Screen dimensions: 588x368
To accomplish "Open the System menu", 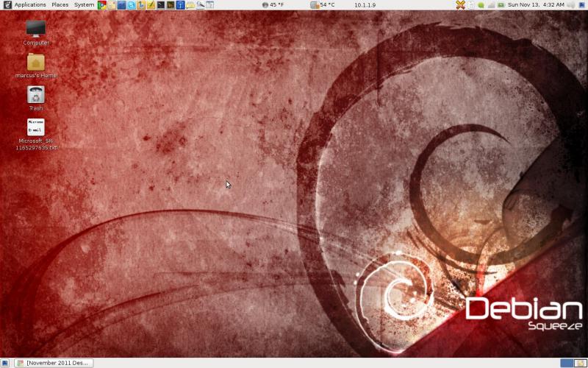I will pos(84,5).
